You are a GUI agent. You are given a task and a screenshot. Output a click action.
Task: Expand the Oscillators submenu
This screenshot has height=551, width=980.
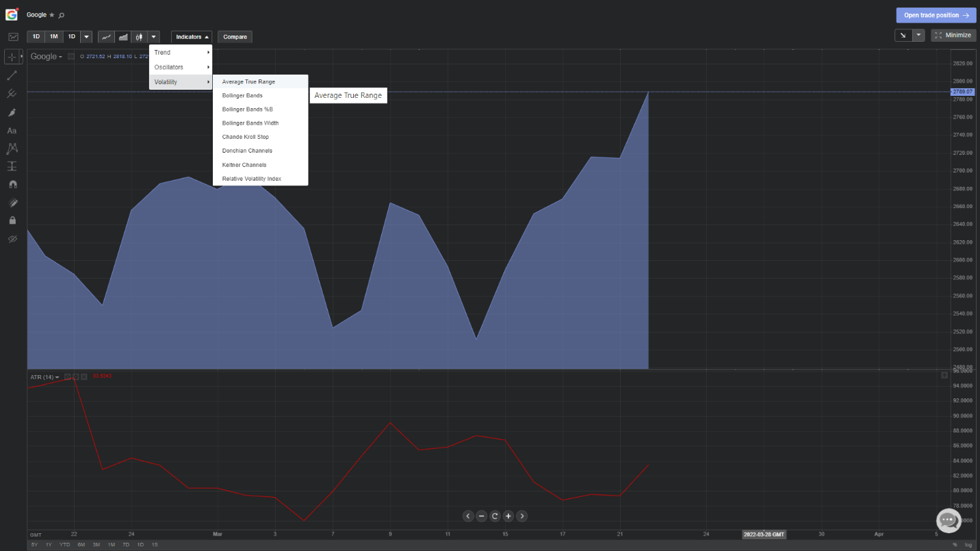click(181, 67)
